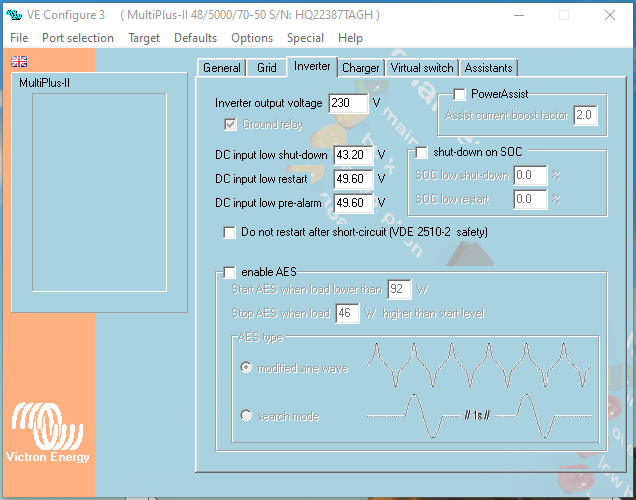Check Do not restart after short-circuit

pos(230,232)
